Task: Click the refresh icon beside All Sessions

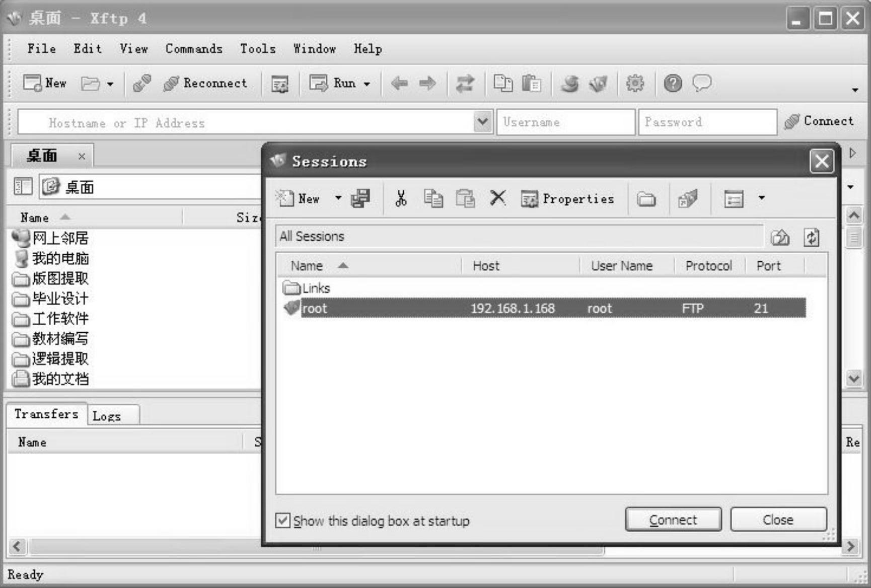Action: [x=811, y=237]
